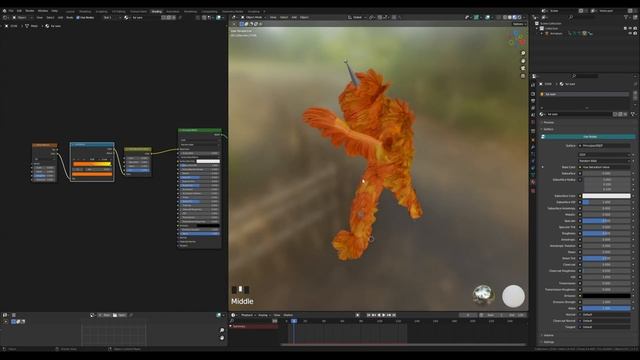Screen dimensions: 640x360
Task: Open the Slot 1 material slot dropdown
Action: click(111, 18)
